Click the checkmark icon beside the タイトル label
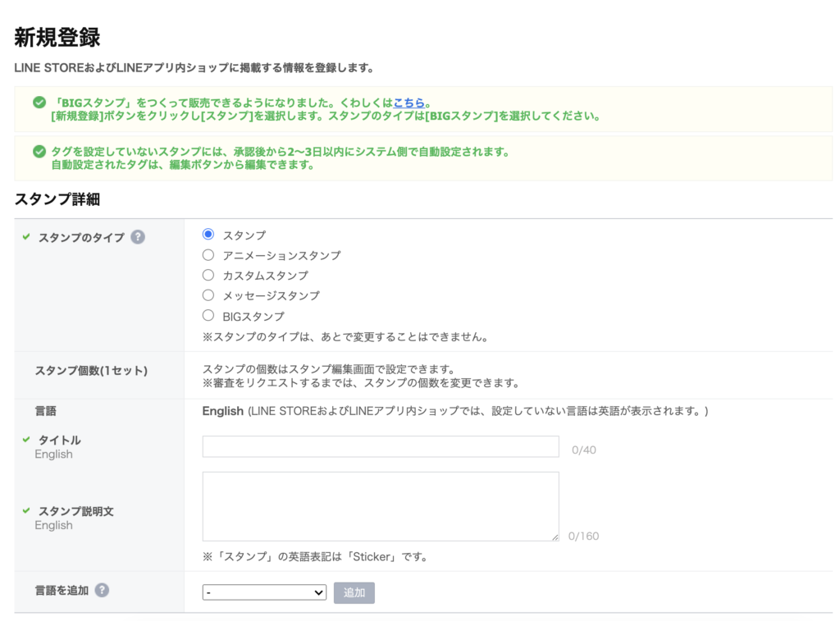Image resolution: width=840 pixels, height=621 pixels. pos(26,440)
